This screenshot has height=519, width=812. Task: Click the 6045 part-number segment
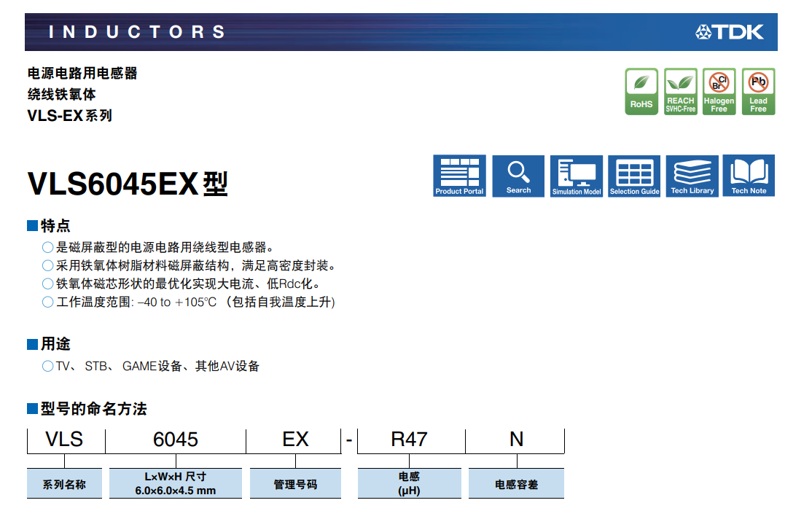pyautogui.click(x=176, y=440)
